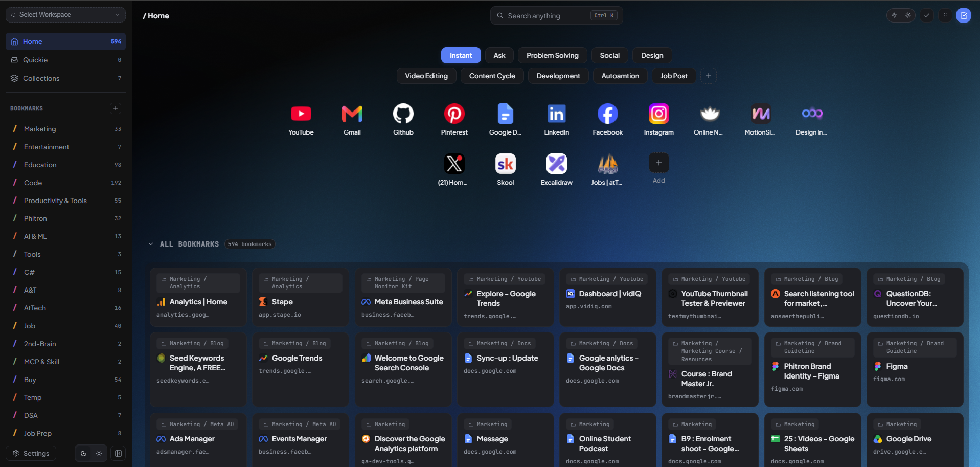Open the Select Workspace dropdown
The height and width of the screenshot is (467, 980).
pos(65,15)
